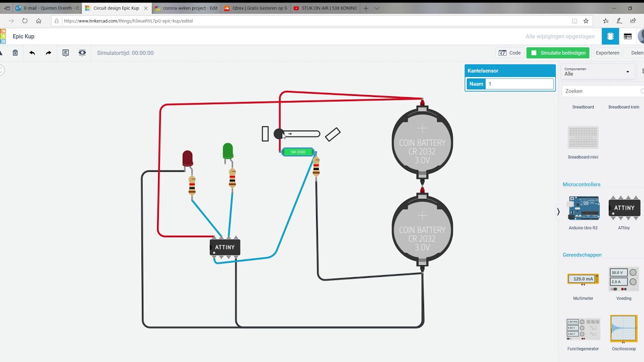Open the notes annotation tool icon
Image resolution: width=644 pixels, height=362 pixels.
click(65, 53)
